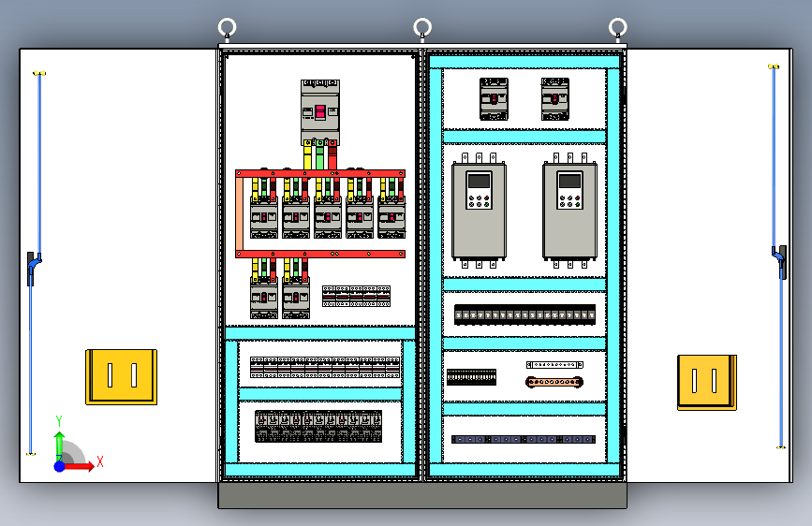This screenshot has width=812, height=526.
Task: Select the left door handle latch
Action: pyautogui.click(x=33, y=269)
